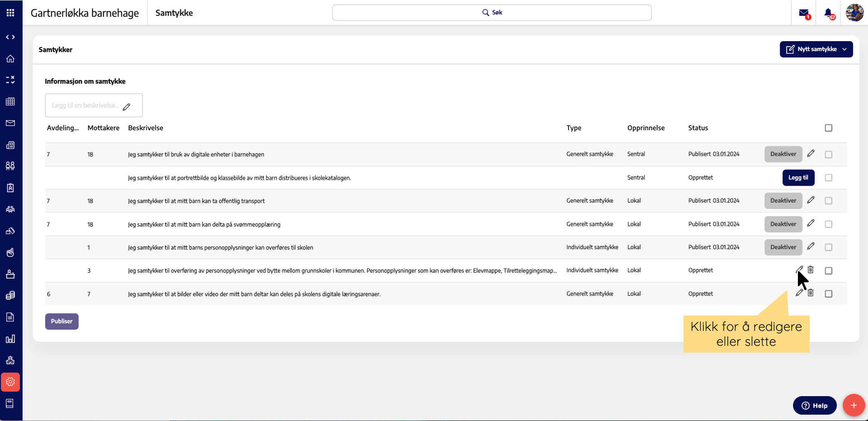Click Legg til for skolekatalogen consent
The width and height of the screenshot is (868, 421).
[798, 177]
